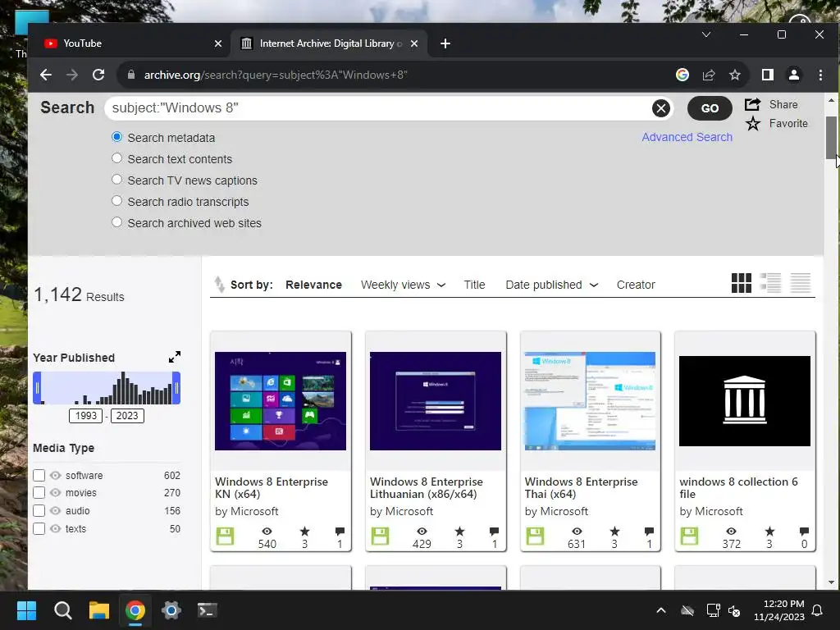This screenshot has height=630, width=840.
Task: Click the Share icon on archive page
Action: pos(753,104)
